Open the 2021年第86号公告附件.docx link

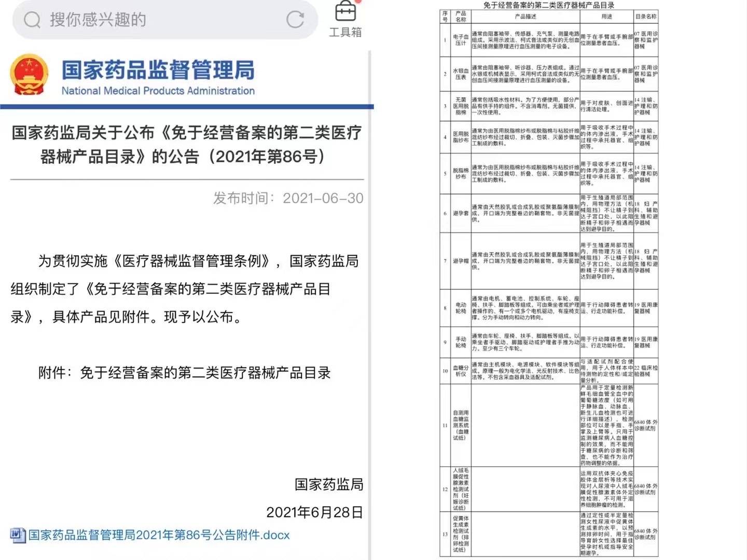(159, 535)
